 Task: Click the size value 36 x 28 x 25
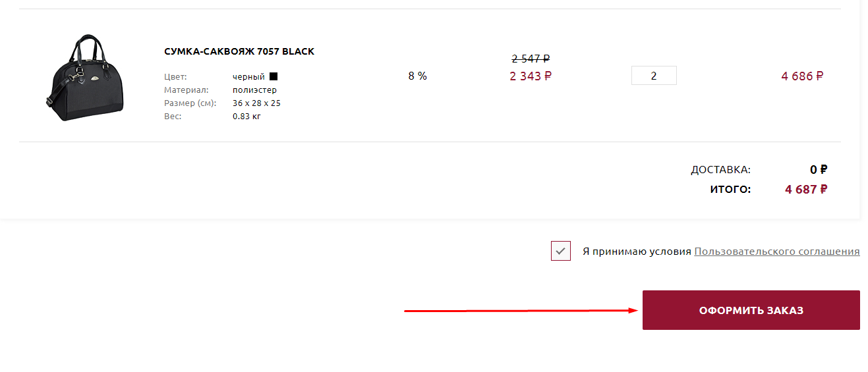[256, 103]
